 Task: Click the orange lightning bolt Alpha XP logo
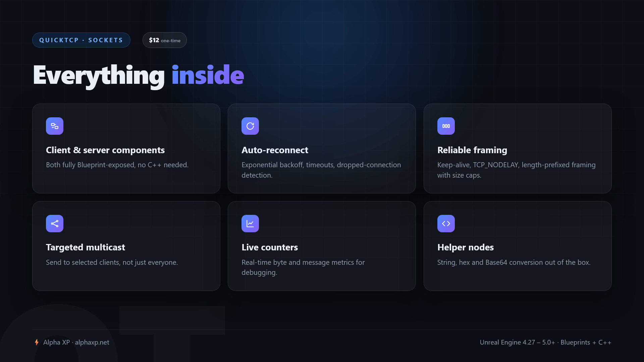coord(37,342)
